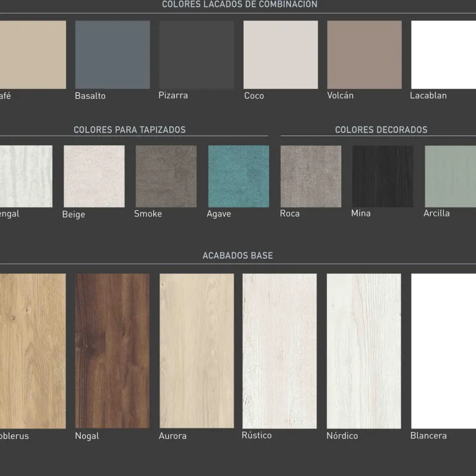Viewport: 476px width, 476px height.
Task: Select the Basalto blue-gray lacquer swatch
Action: pyautogui.click(x=113, y=54)
